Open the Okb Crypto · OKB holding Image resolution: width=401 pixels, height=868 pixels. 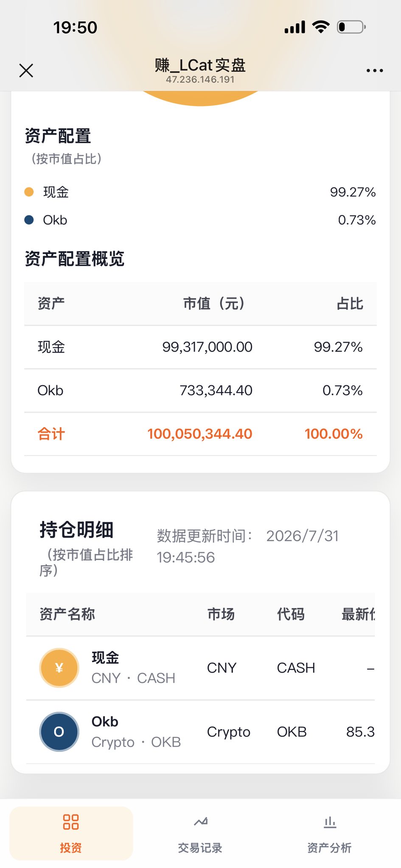tap(200, 732)
